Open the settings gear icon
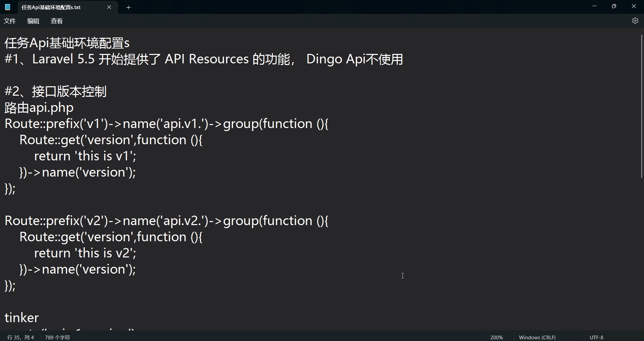This screenshot has width=644, height=341. (x=635, y=21)
